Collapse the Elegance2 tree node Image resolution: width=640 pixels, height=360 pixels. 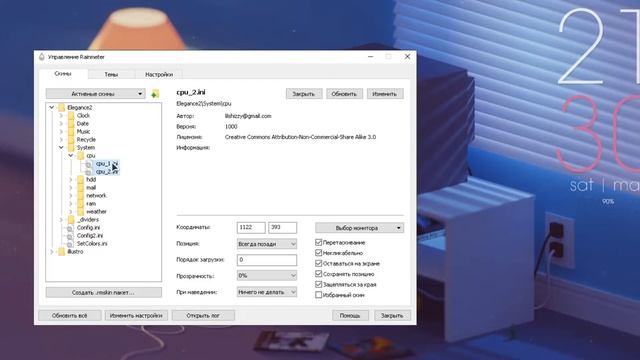point(52,107)
